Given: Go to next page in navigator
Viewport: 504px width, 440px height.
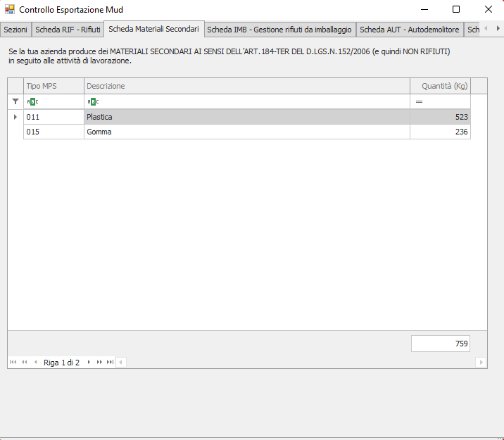Looking at the screenshot, I should click(x=99, y=362).
